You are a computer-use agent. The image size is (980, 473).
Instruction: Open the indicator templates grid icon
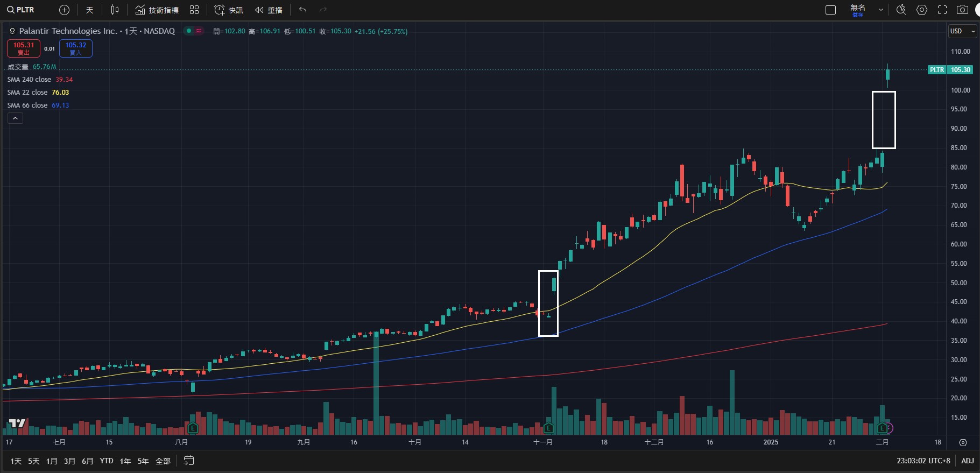coord(194,10)
